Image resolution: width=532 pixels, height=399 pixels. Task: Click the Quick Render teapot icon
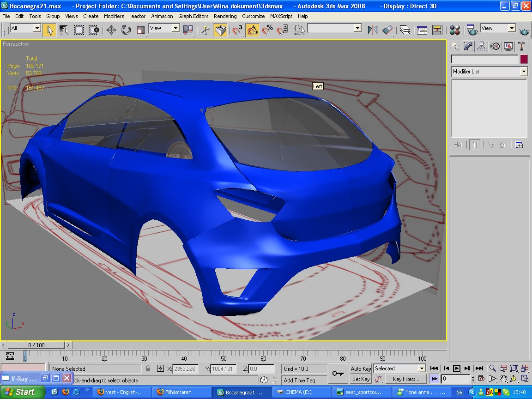point(524,30)
